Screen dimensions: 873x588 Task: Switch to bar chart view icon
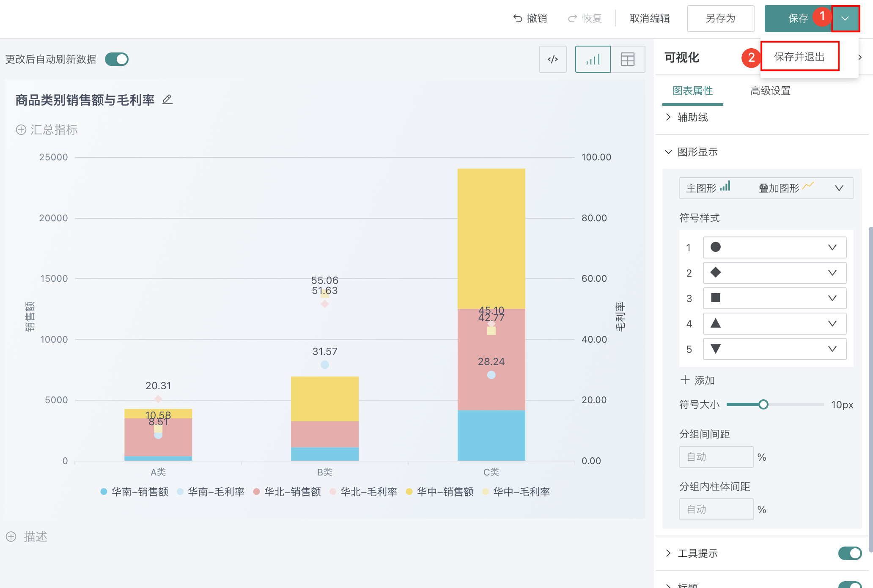pyautogui.click(x=593, y=59)
